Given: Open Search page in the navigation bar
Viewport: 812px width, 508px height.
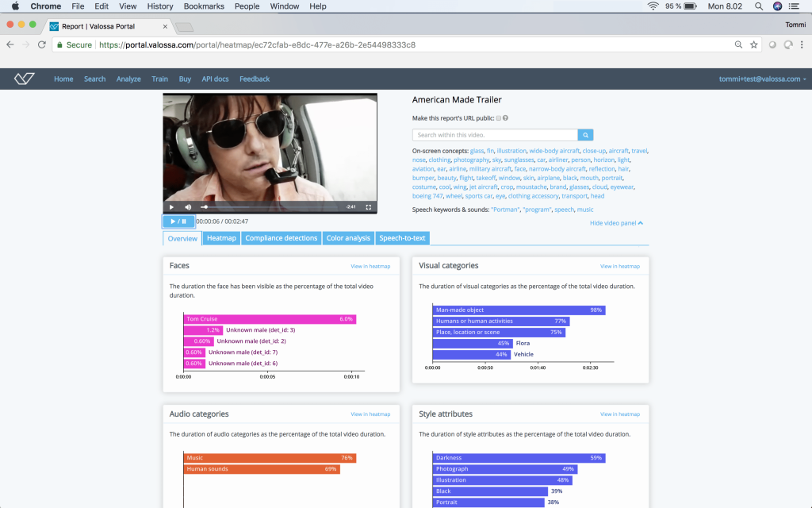Looking at the screenshot, I should pyautogui.click(x=95, y=79).
